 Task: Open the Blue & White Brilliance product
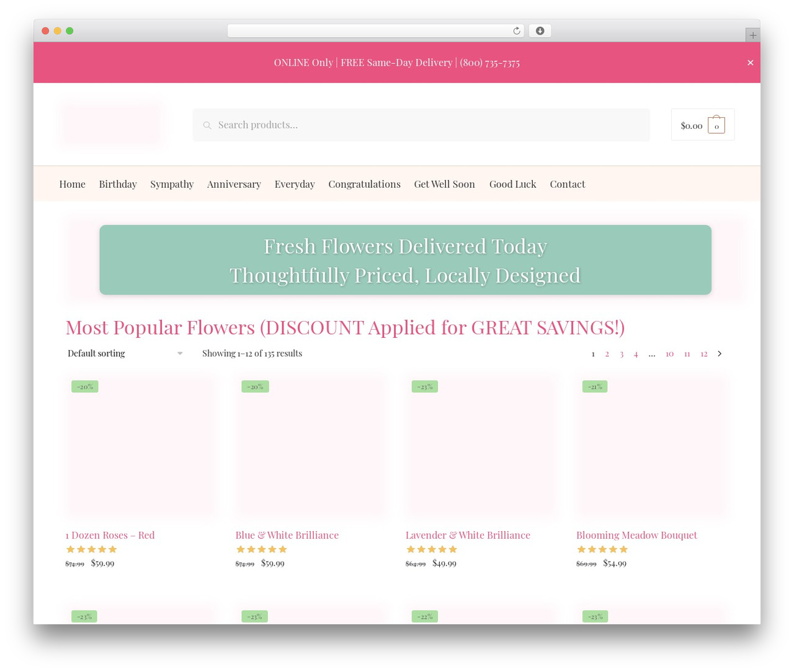click(287, 535)
